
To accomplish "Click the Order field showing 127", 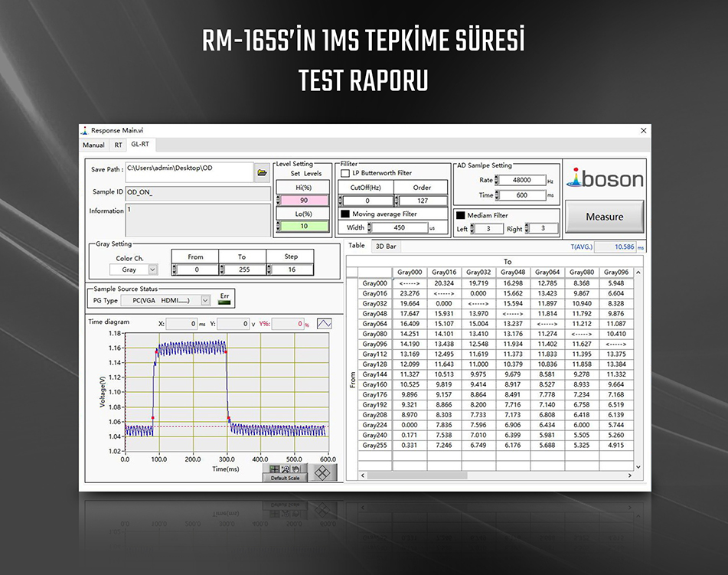I will point(423,201).
